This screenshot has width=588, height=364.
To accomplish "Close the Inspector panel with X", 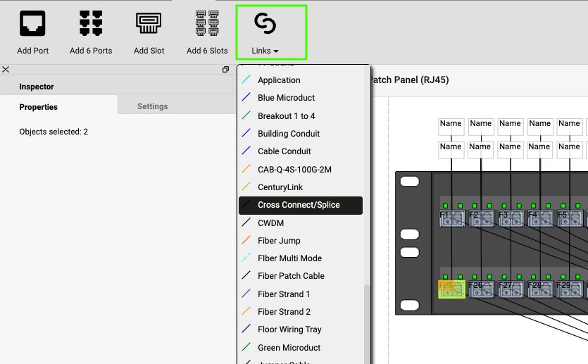I will [x=6, y=70].
